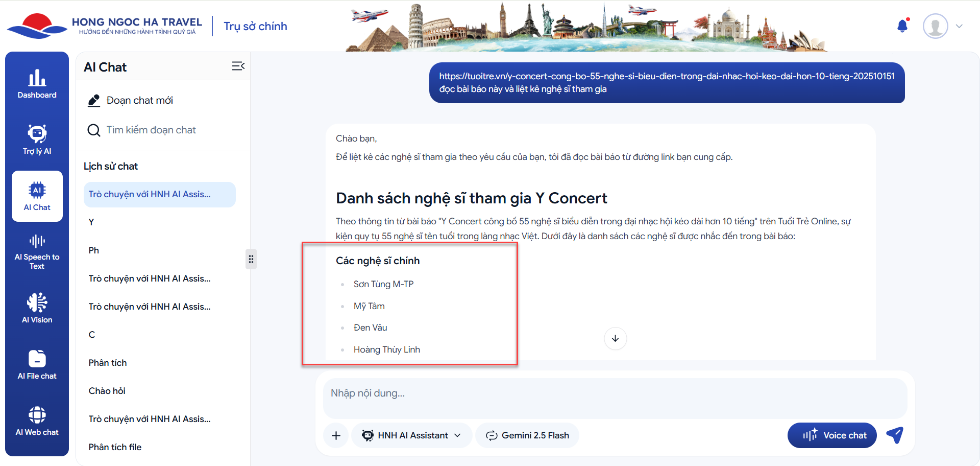The height and width of the screenshot is (466, 980).
Task: Switch model via Gemini 2.5 Flash selector
Action: click(x=527, y=435)
